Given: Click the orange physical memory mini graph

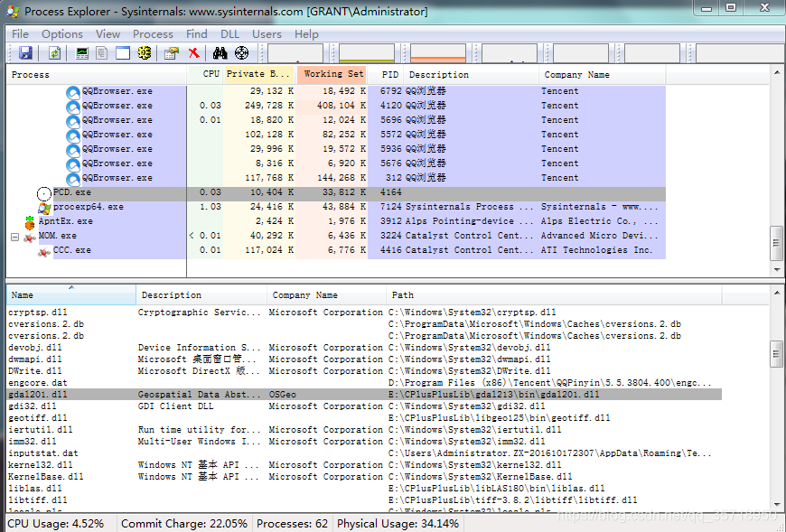Looking at the screenshot, I should point(438,53).
